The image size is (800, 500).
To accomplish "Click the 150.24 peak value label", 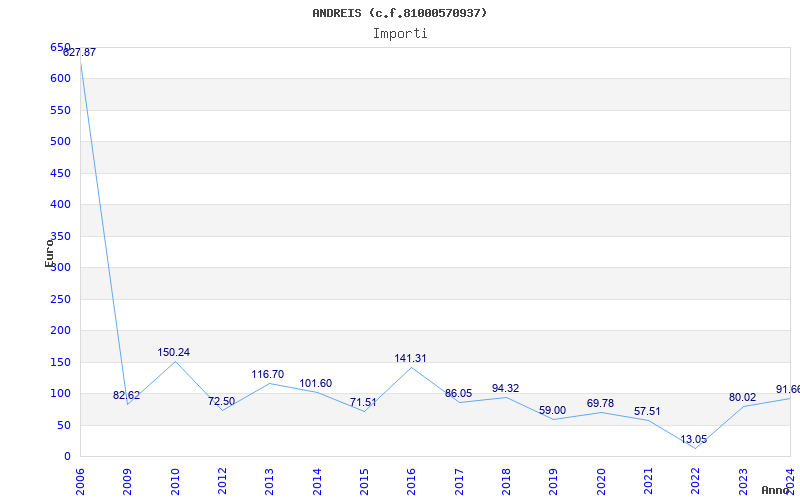I will click(x=173, y=353).
